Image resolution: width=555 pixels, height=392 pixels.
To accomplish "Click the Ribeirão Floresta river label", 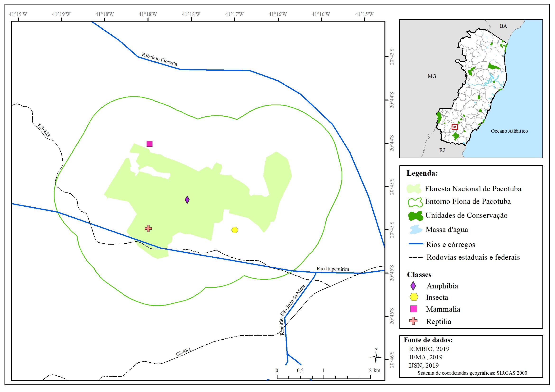I will (x=159, y=59).
